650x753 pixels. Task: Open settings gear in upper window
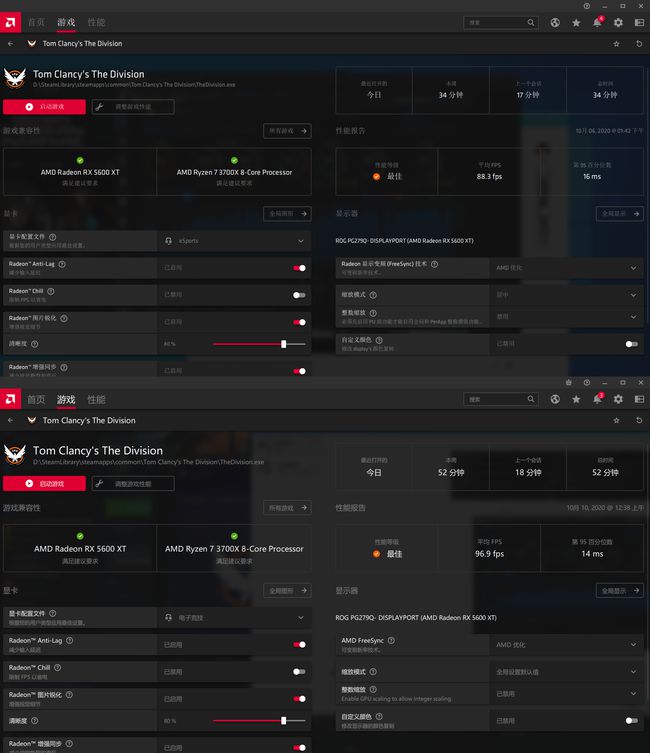[x=618, y=23]
